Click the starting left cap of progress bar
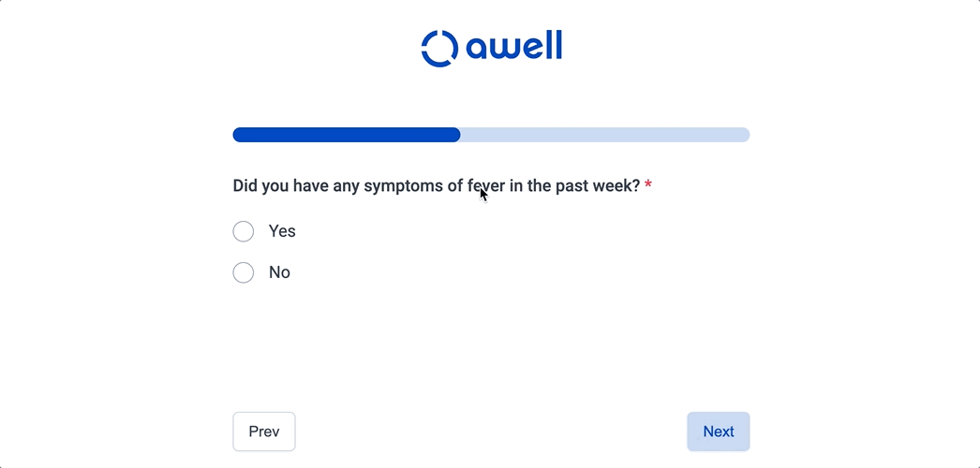 pyautogui.click(x=238, y=135)
